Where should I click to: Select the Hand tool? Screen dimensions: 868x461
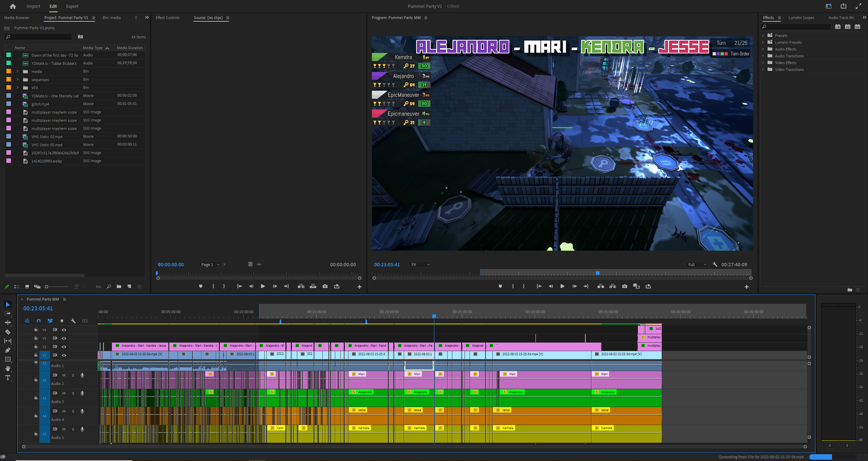(8, 368)
